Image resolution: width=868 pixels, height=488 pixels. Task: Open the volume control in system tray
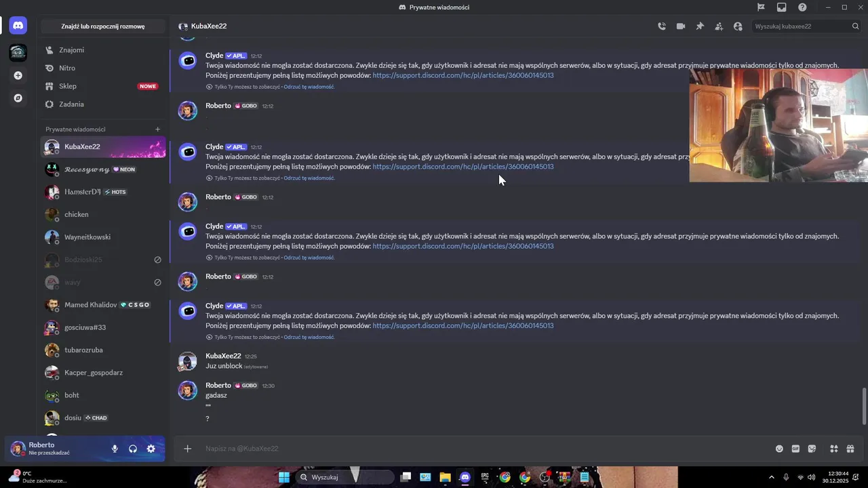[x=813, y=477]
